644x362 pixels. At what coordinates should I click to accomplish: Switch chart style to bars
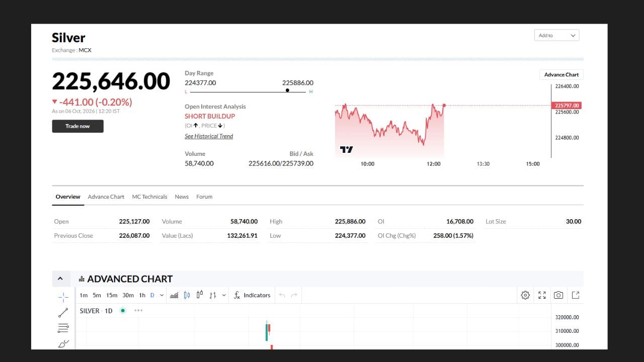tap(213, 295)
